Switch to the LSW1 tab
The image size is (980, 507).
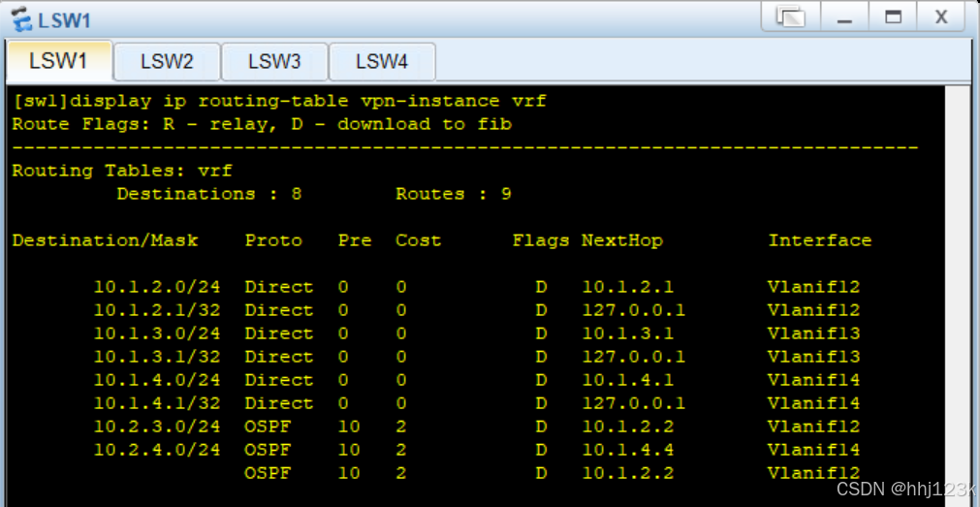[59, 61]
